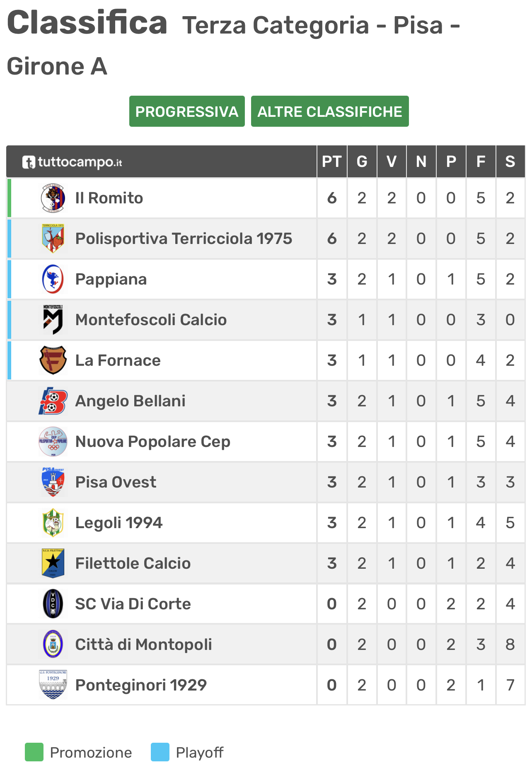Click the Legoli 1994 badge
532x780 pixels.
coord(53,523)
